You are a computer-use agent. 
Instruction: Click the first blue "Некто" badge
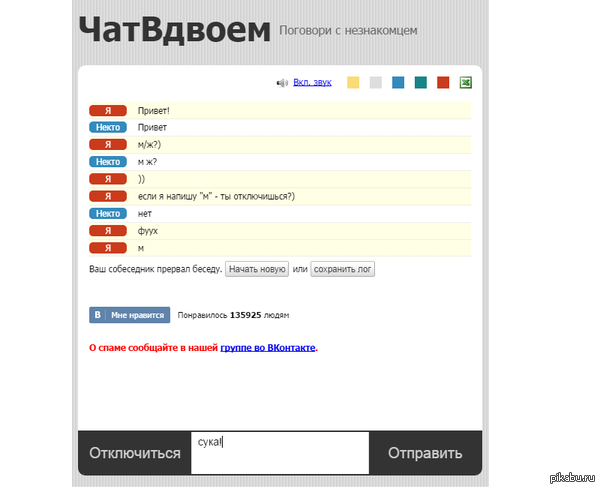click(x=107, y=127)
